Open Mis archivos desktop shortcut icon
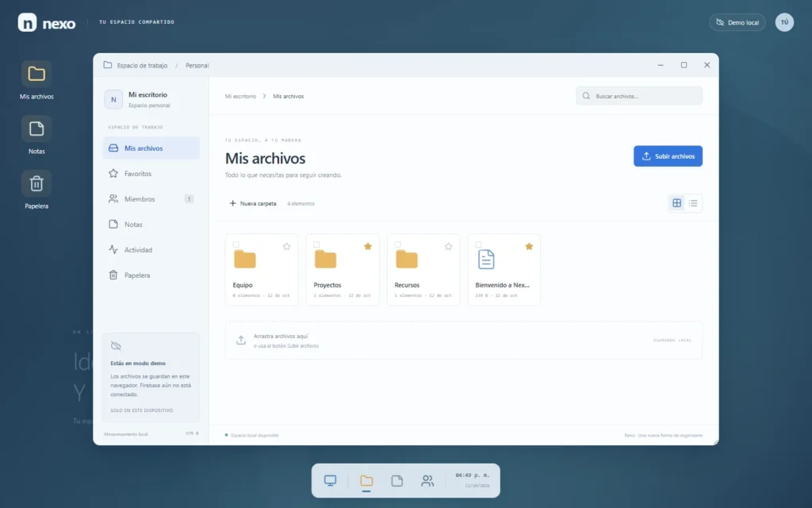This screenshot has height=508, width=812. click(36, 74)
